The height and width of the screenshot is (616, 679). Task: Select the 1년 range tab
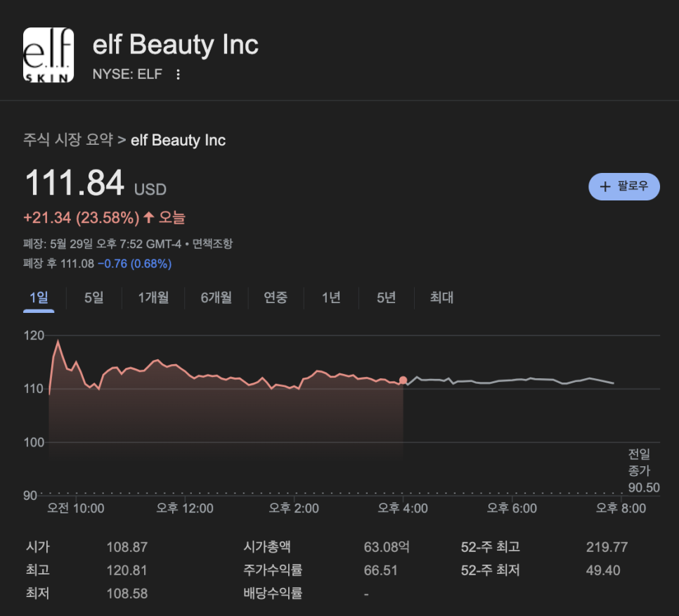point(331,297)
